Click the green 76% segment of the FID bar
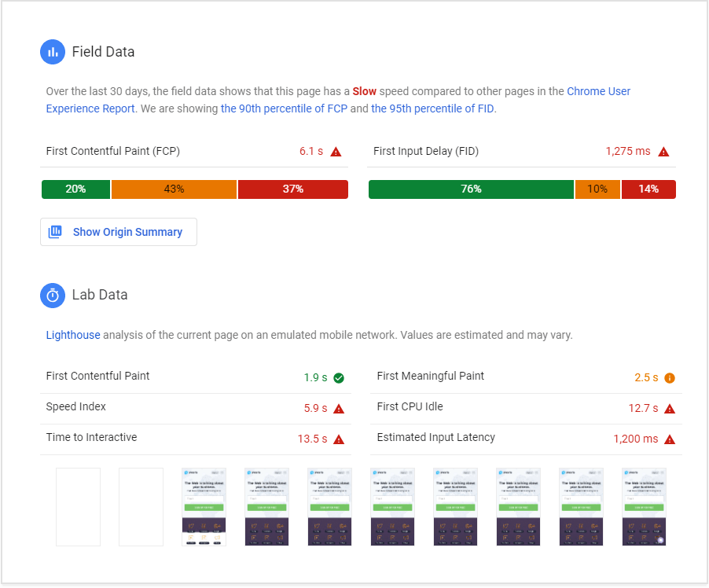709x588 pixels. tap(471, 189)
